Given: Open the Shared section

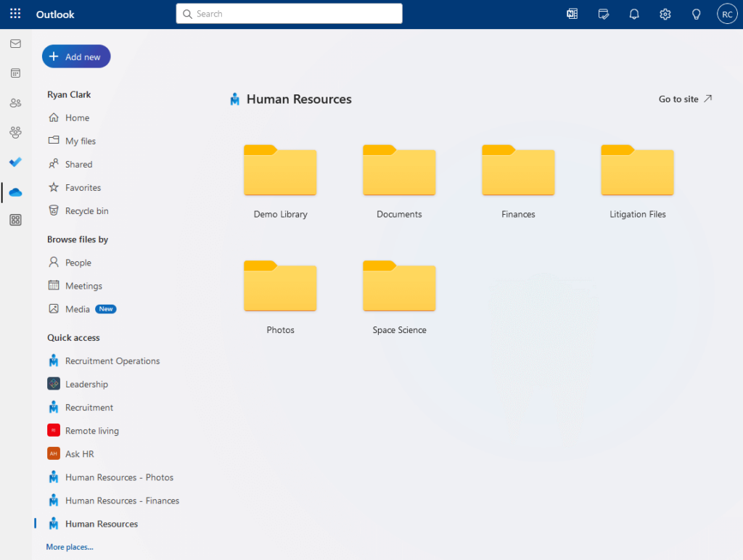Looking at the screenshot, I should 70,165.
